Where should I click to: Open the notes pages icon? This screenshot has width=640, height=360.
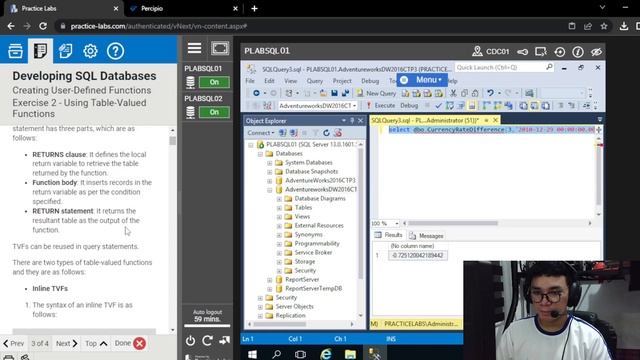point(65,51)
